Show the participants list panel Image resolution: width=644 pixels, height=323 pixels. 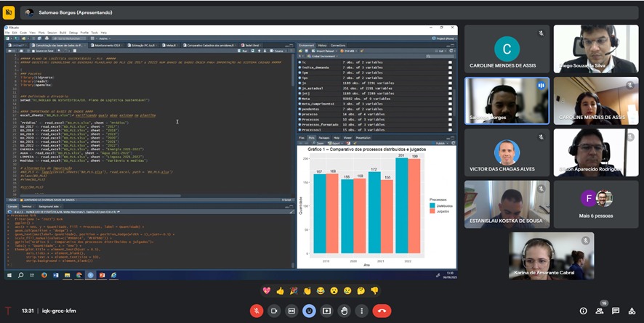coord(600,311)
